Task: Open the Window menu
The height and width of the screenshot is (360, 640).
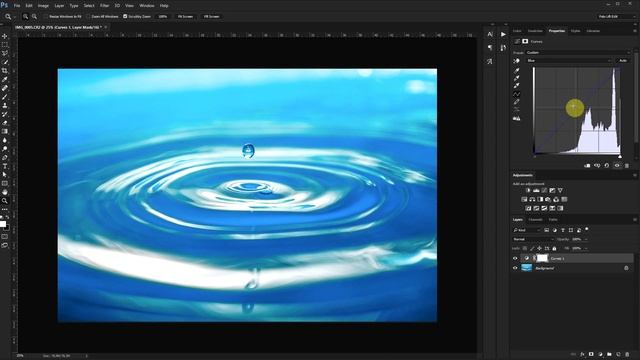Action: [147, 6]
